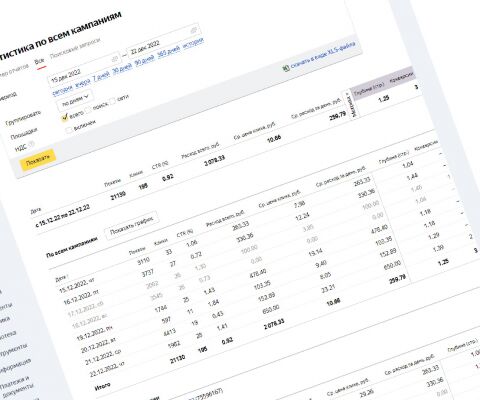Open the start date calendar icon

(115, 59)
